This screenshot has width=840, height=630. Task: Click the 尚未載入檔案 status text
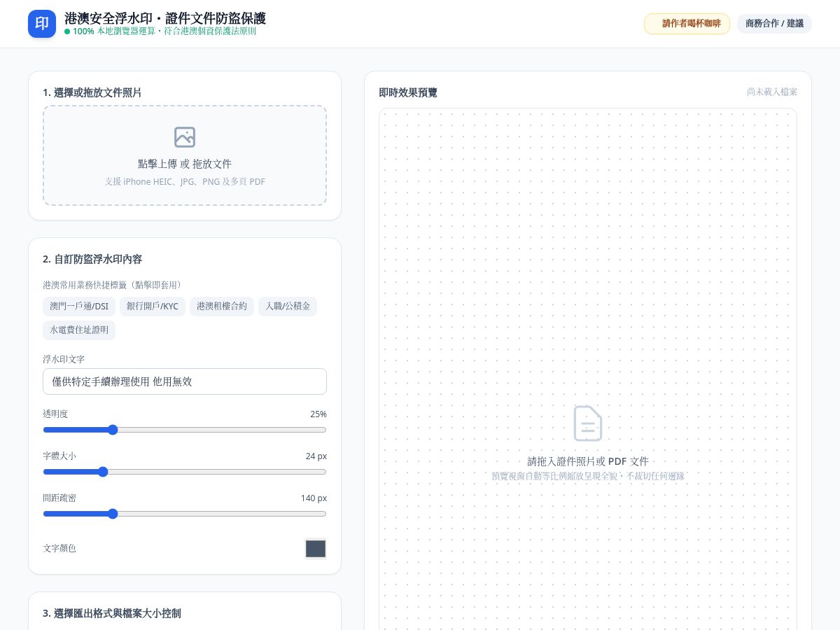click(772, 92)
